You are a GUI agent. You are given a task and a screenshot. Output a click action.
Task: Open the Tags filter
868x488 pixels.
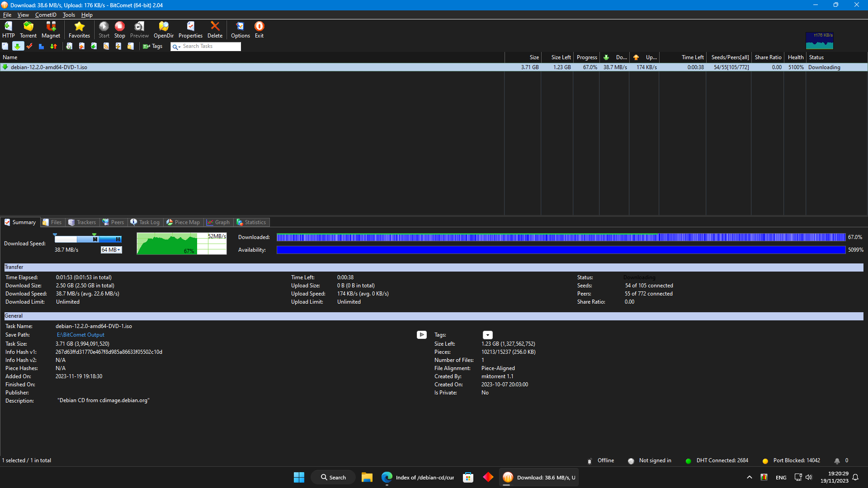tap(152, 46)
